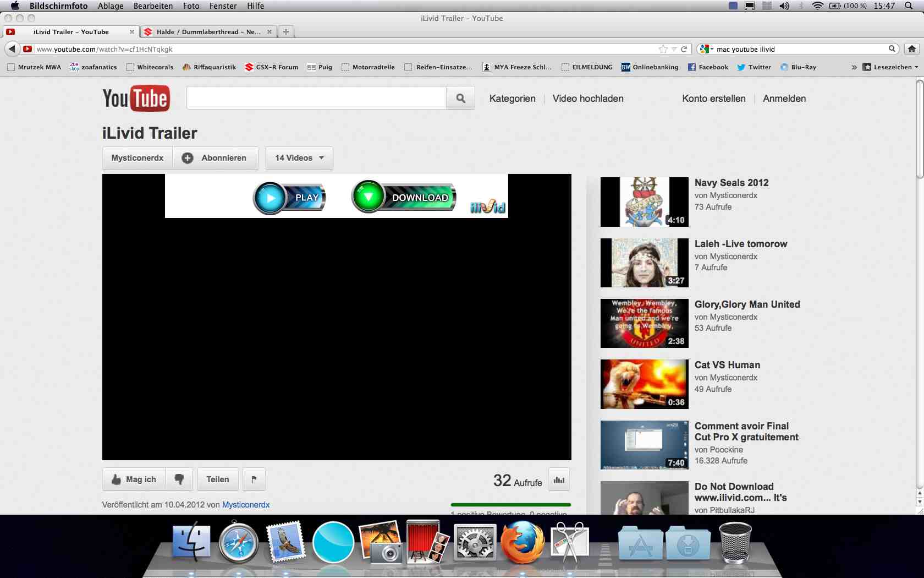Open Finder from the Dock
This screenshot has width=924, height=578.
[x=191, y=542]
